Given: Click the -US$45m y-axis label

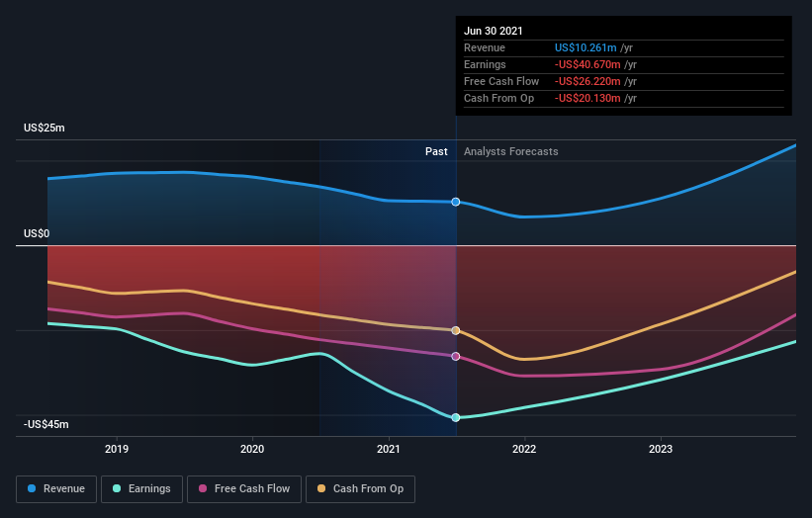Looking at the screenshot, I should pyautogui.click(x=46, y=424).
